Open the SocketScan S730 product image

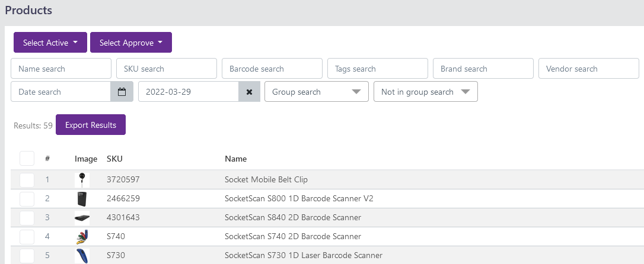pyautogui.click(x=82, y=255)
